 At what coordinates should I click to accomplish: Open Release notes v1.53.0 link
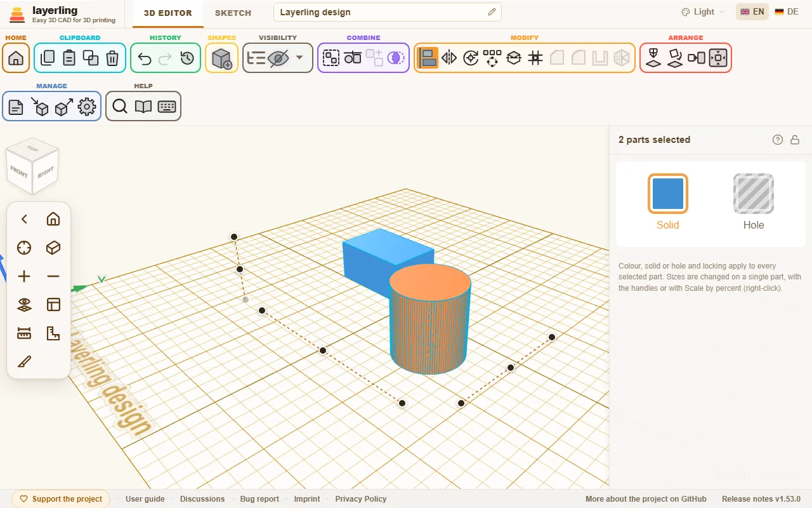pyautogui.click(x=761, y=499)
